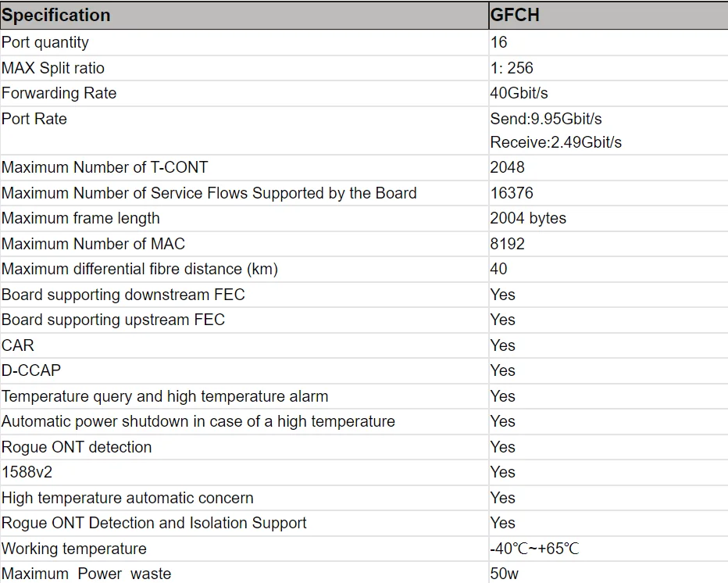
Task: Select Board supporting downstream FEC row
Action: [123, 295]
